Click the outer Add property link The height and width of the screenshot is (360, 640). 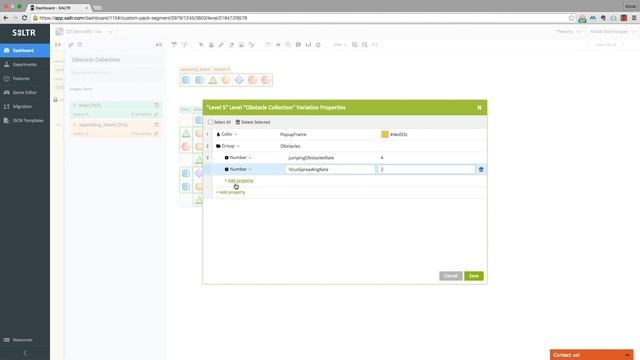(x=231, y=192)
